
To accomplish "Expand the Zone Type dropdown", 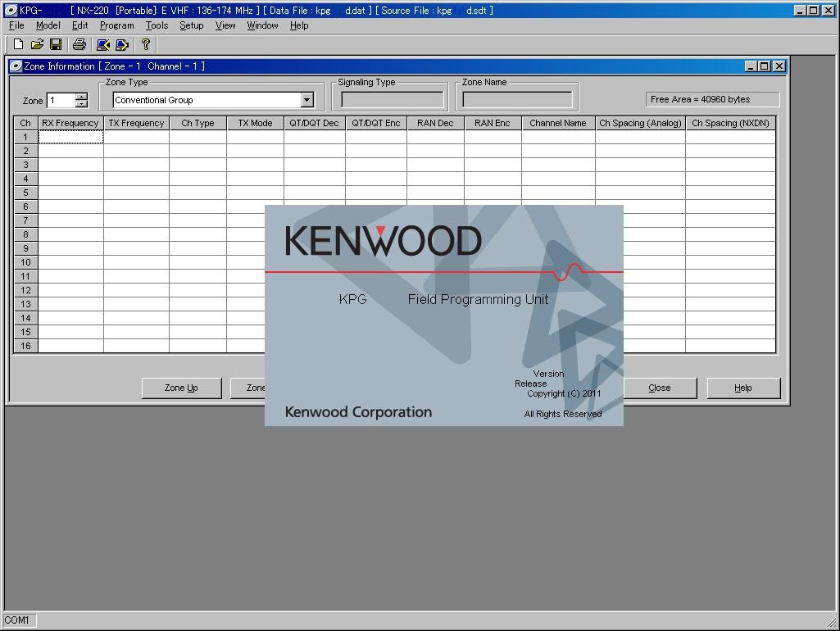I will [306, 100].
